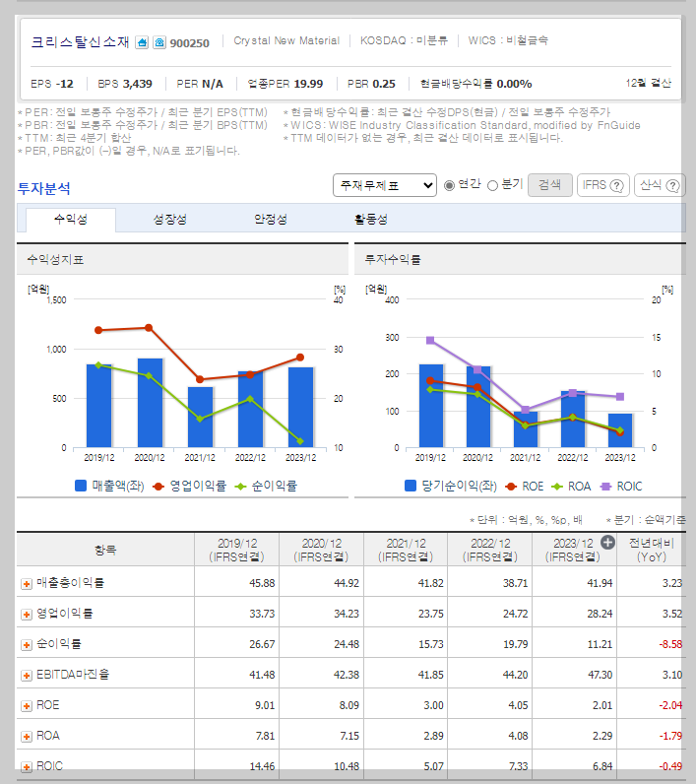696x784 pixels.
Task: Click the 크리스탈신소재 company name
Action: click(80, 42)
